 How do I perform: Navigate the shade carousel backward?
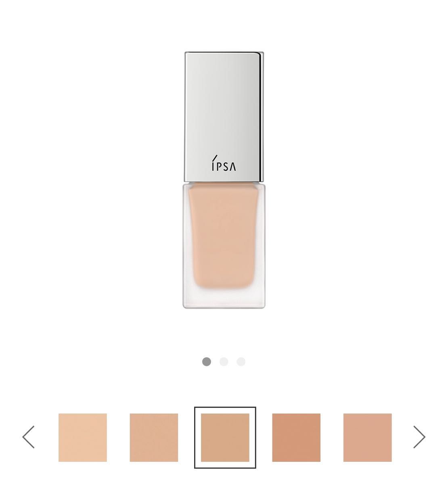(x=28, y=437)
